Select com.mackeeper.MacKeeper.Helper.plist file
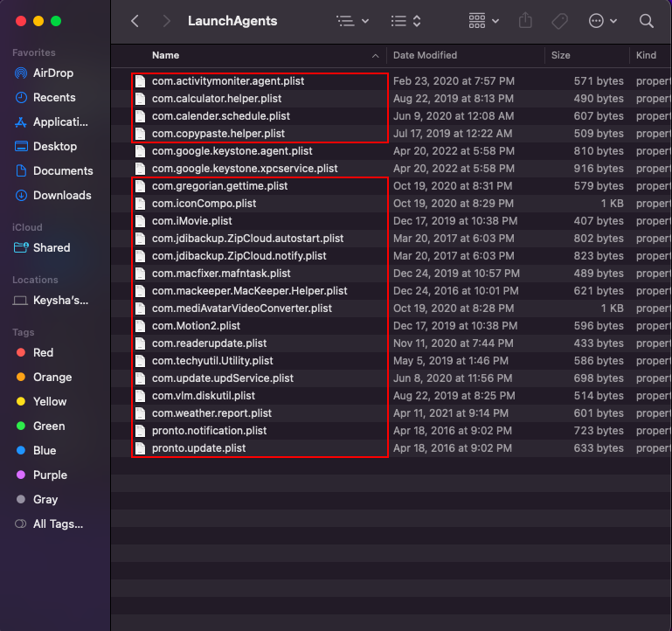The height and width of the screenshot is (631, 672). pos(249,290)
